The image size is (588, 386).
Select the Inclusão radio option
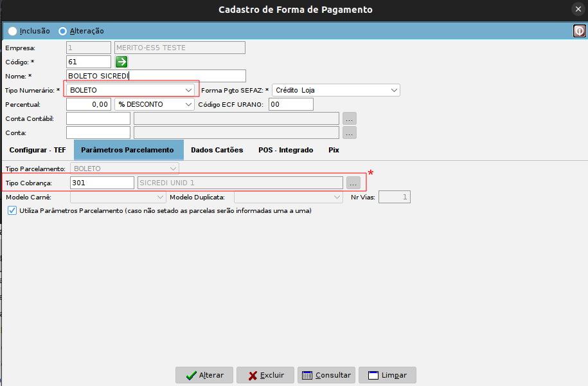[x=12, y=31]
